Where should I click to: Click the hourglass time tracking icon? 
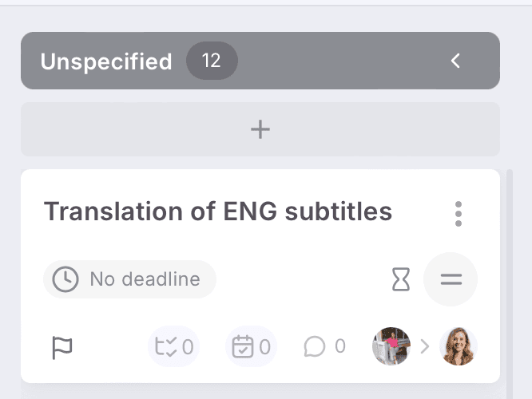[400, 279]
